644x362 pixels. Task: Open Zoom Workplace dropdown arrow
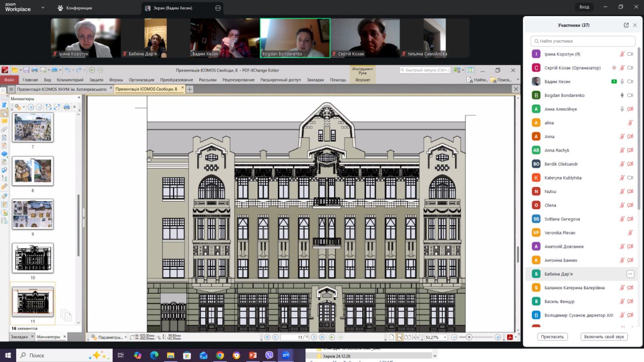tap(43, 8)
